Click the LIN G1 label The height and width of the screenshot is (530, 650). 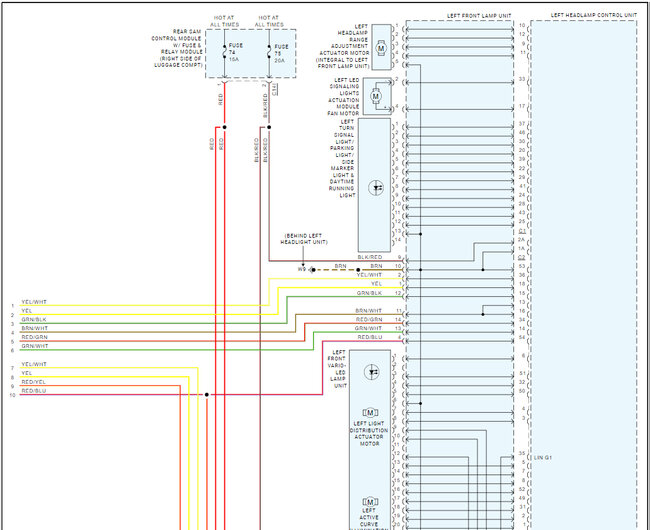[542, 457]
